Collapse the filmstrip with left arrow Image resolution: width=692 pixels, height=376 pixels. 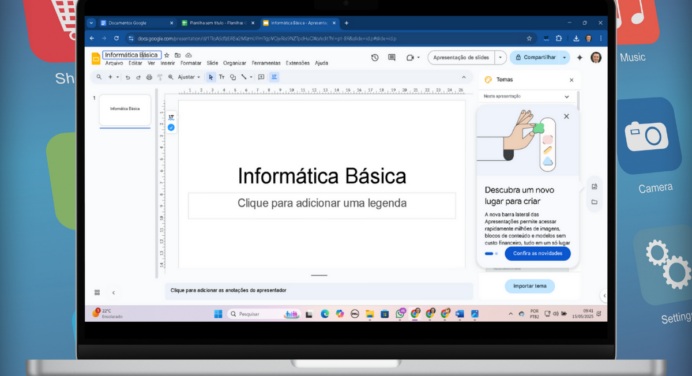click(113, 293)
